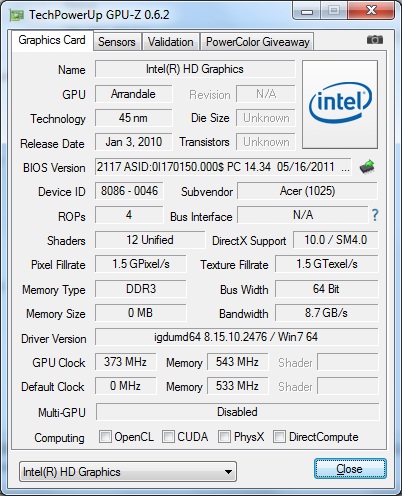Open the Validation tab
402x496 pixels.
tap(171, 42)
